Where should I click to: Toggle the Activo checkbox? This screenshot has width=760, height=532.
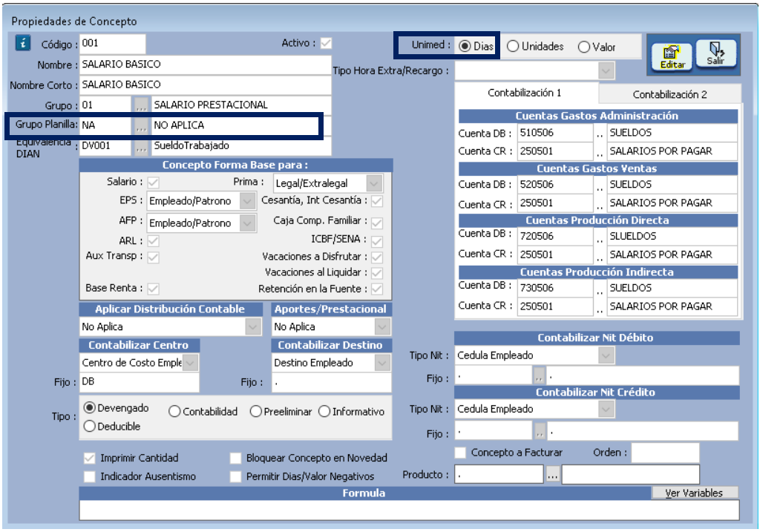[x=327, y=43]
